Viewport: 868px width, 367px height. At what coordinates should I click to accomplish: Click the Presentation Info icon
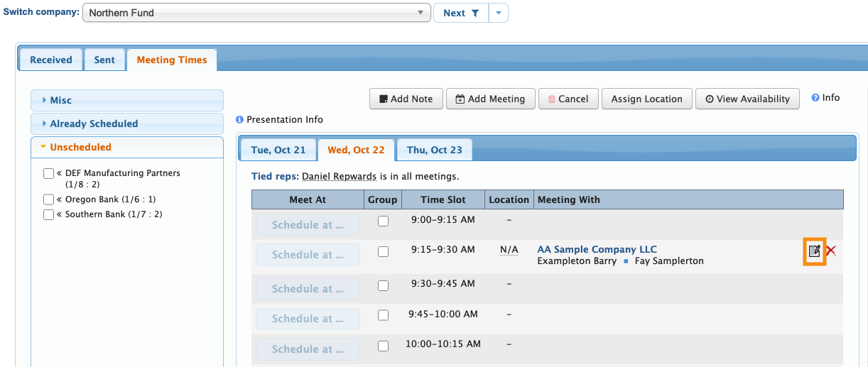(x=240, y=120)
